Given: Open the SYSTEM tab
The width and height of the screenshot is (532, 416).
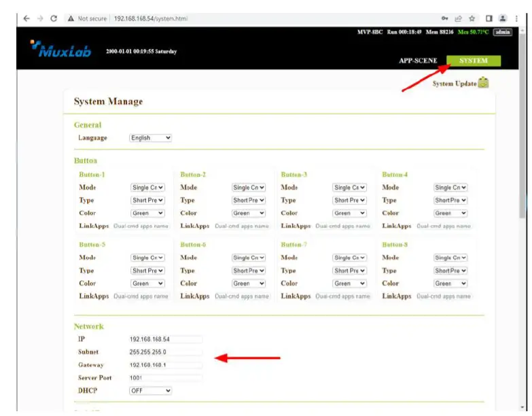Looking at the screenshot, I should tap(474, 60).
